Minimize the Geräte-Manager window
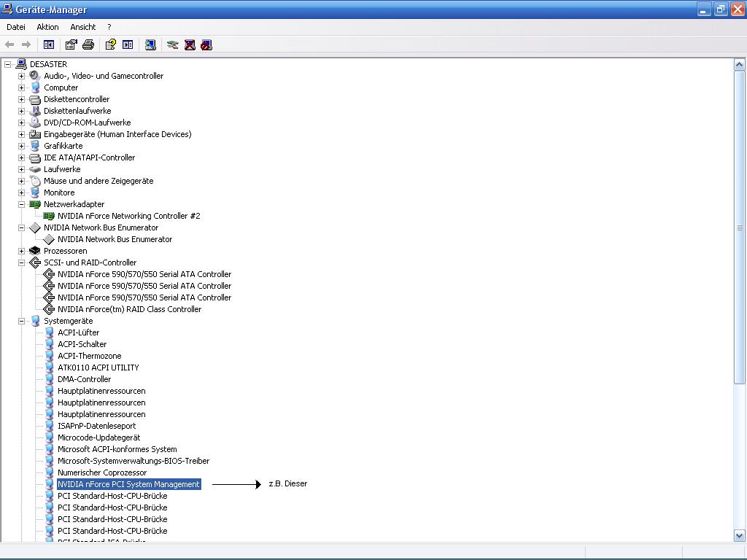 703,9
